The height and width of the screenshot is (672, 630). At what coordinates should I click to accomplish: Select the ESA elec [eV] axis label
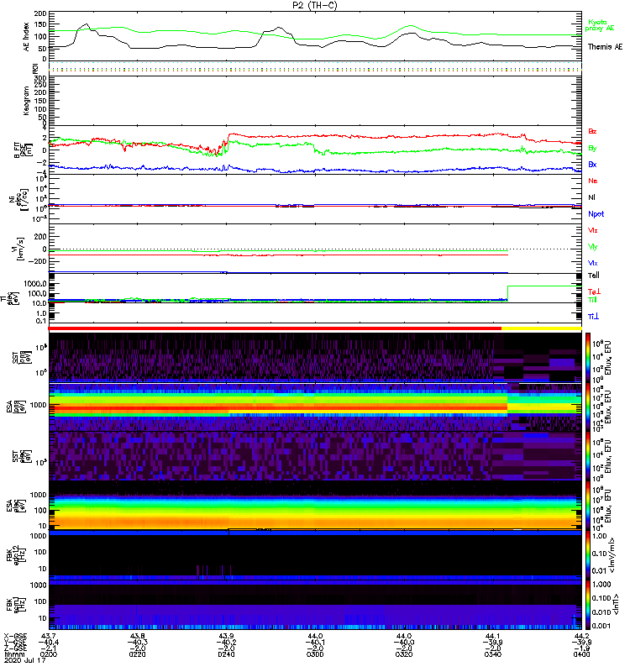point(15,507)
